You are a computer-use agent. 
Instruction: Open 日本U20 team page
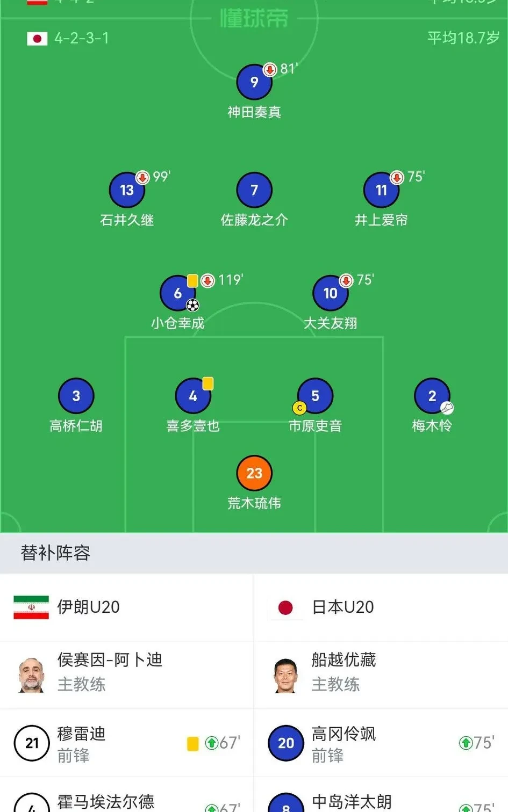pyautogui.click(x=342, y=607)
